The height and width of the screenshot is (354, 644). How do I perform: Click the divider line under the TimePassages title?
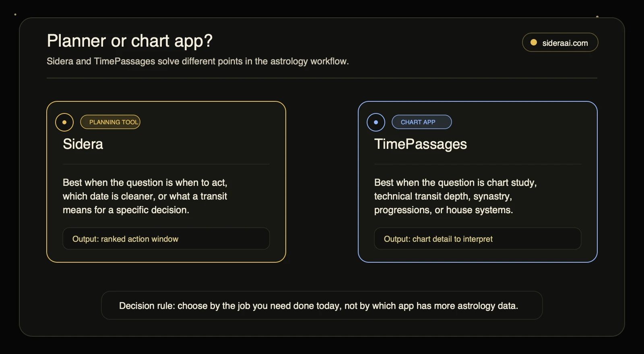click(x=478, y=164)
